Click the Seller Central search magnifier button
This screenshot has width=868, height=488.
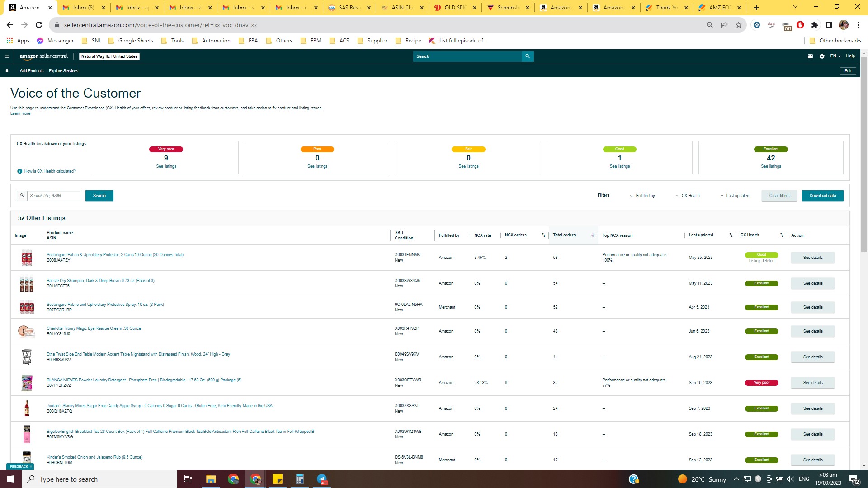(x=528, y=56)
